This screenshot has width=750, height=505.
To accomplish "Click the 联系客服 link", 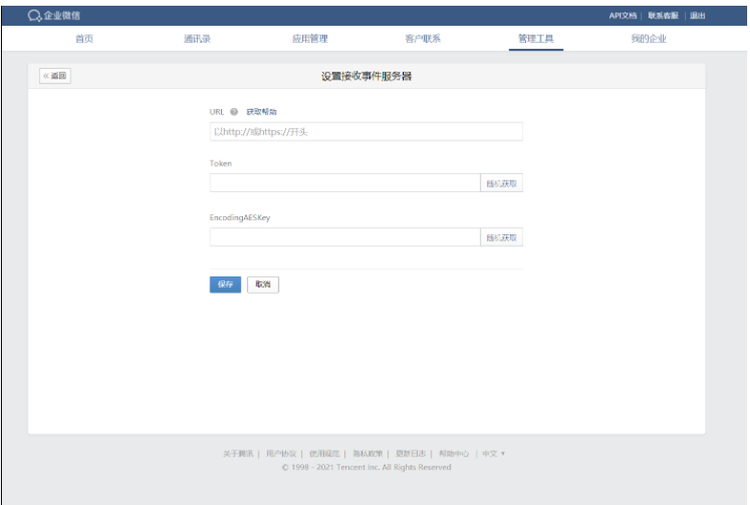I will [662, 16].
